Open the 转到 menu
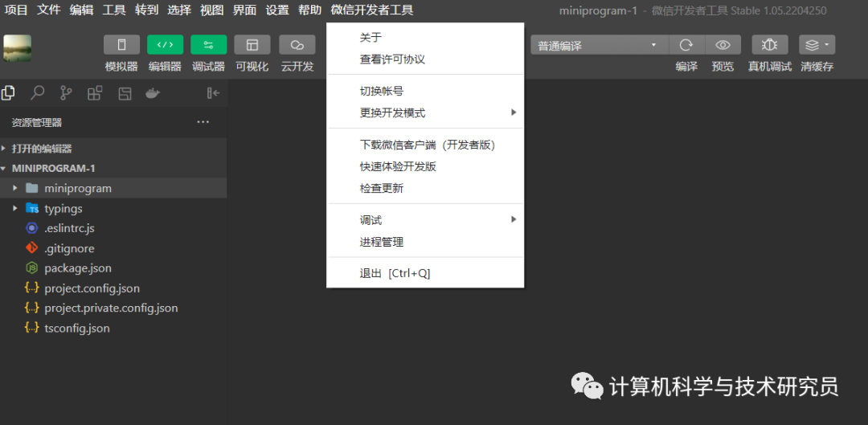868x425 pixels. click(147, 10)
